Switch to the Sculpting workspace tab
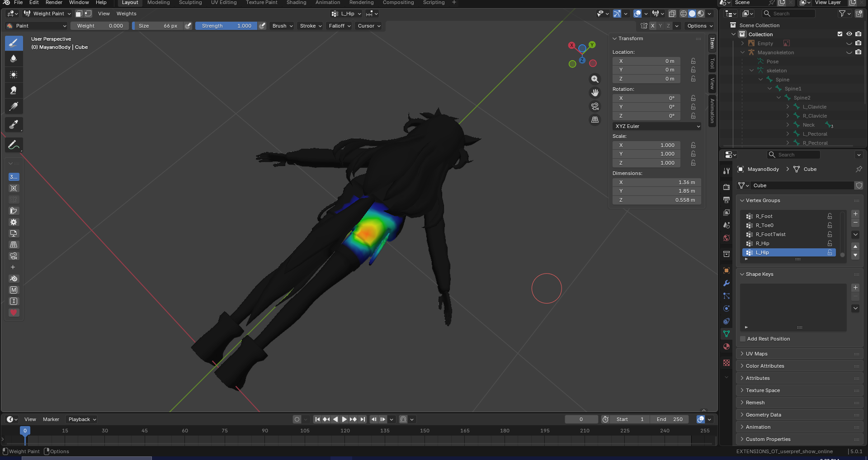 coord(190,3)
